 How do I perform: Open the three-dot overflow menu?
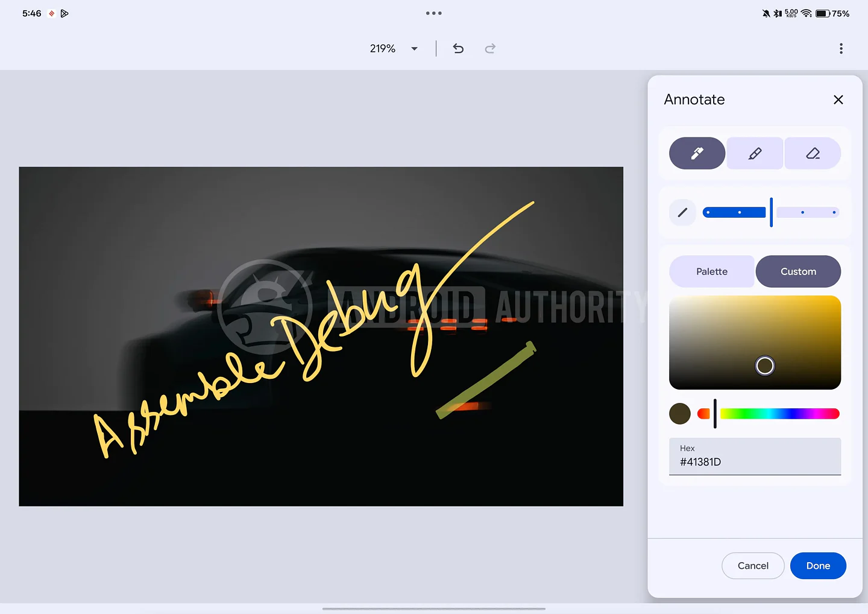click(841, 48)
